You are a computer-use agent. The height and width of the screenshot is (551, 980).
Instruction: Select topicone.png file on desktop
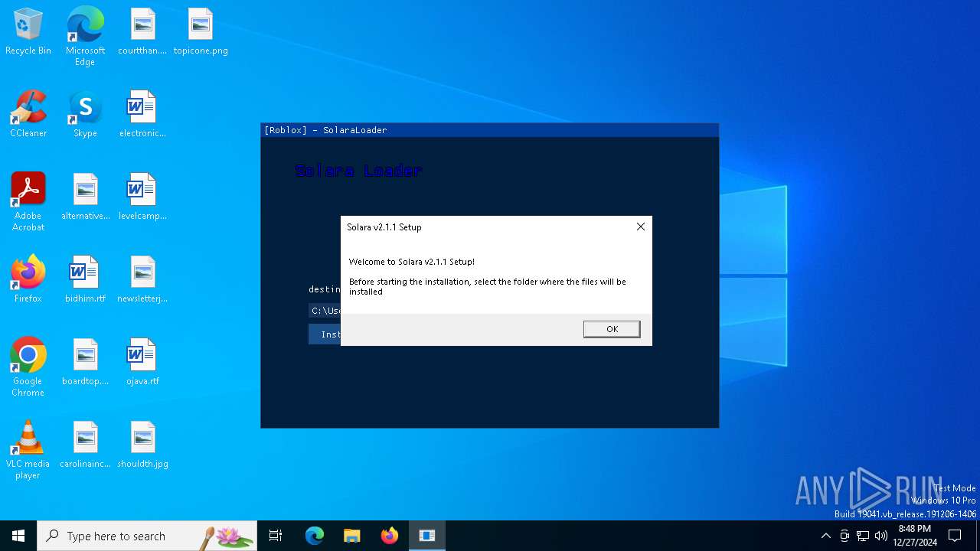tap(201, 32)
